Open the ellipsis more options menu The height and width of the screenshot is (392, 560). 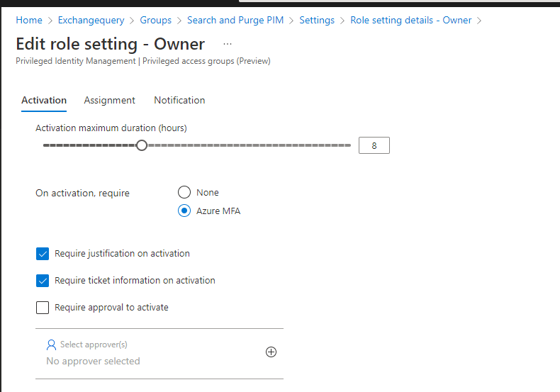(x=228, y=44)
